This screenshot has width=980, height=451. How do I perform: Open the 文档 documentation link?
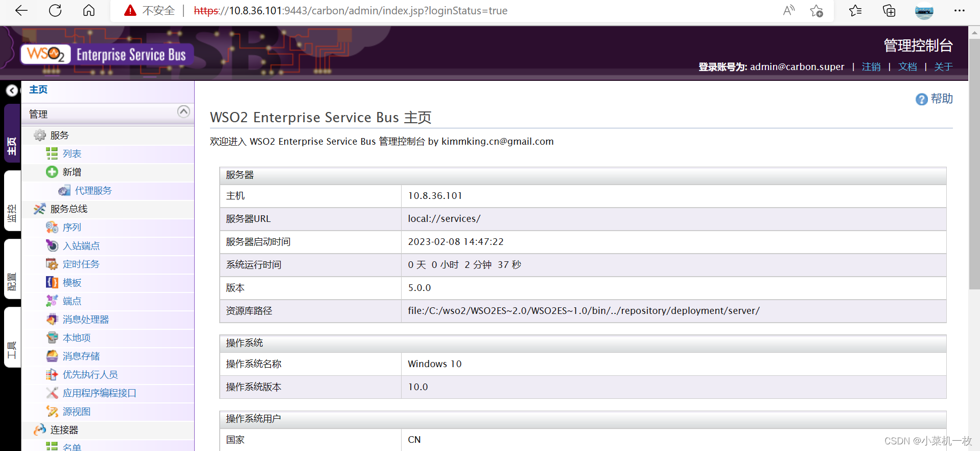click(x=907, y=67)
